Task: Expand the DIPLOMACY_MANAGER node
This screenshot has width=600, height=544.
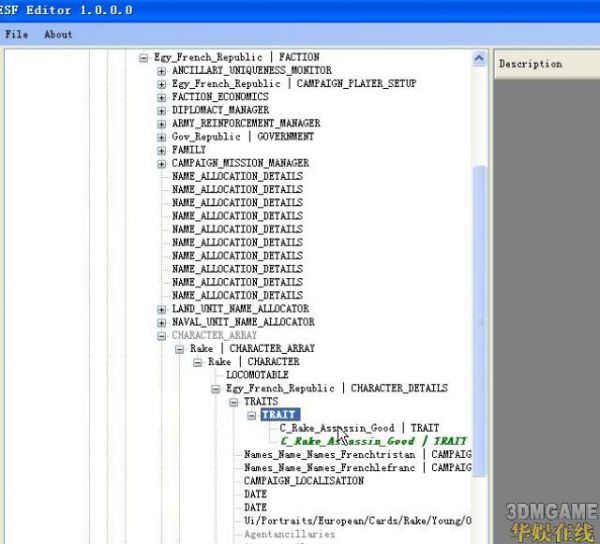Action: click(x=162, y=110)
